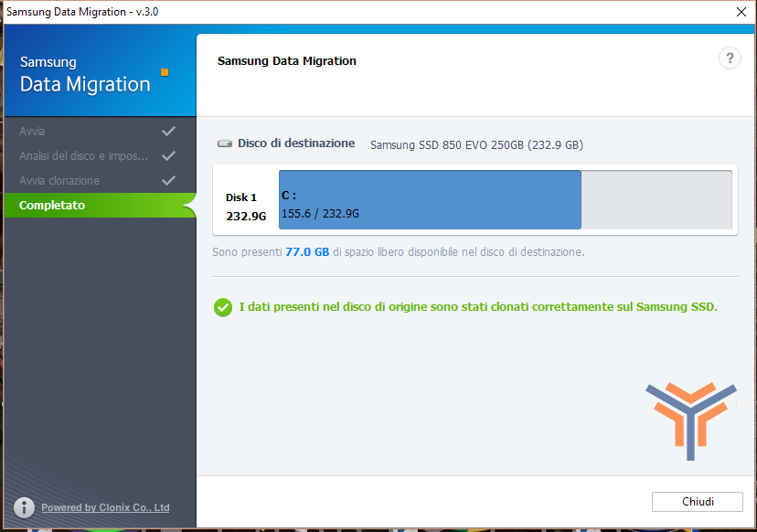
Task: Click Samsung SSD 850 EVO 250GB text
Action: pos(476,144)
